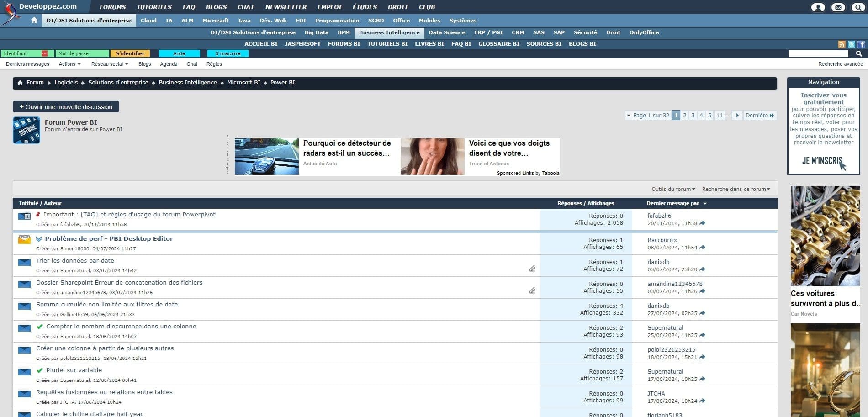Expand the Outils du forum menu
Screen dimensions: 868x417
[673, 189]
